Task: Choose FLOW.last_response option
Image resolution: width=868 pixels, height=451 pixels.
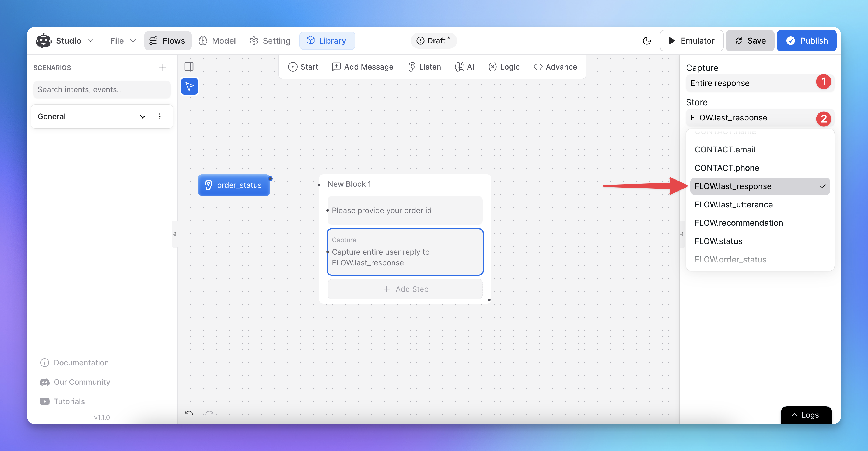Action: point(760,186)
